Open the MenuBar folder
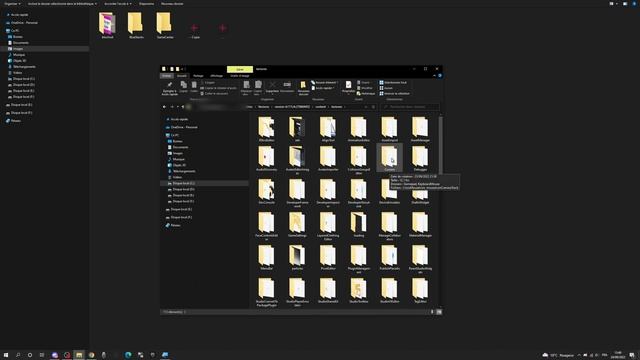This screenshot has height=360, width=640. click(267, 258)
